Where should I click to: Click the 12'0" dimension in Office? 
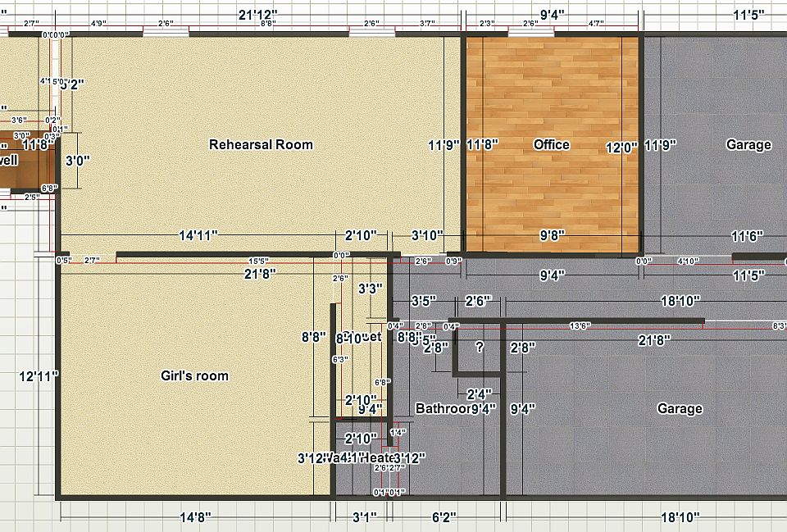pos(621,148)
